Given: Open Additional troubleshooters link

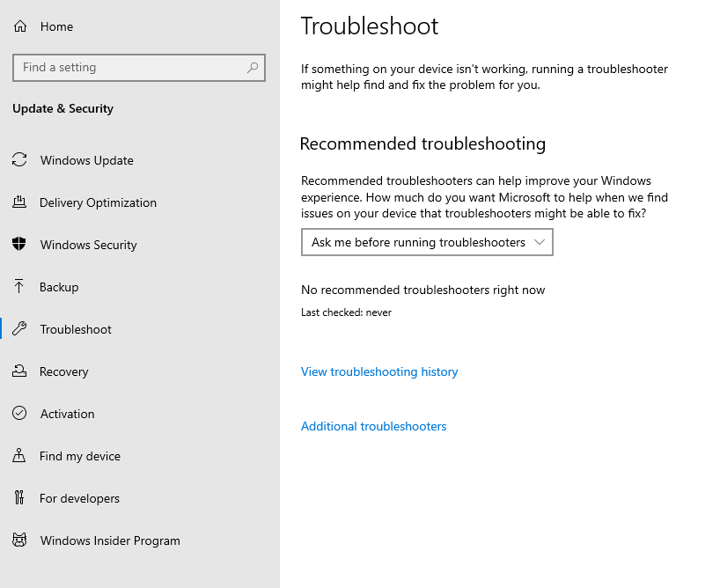Looking at the screenshot, I should (373, 426).
